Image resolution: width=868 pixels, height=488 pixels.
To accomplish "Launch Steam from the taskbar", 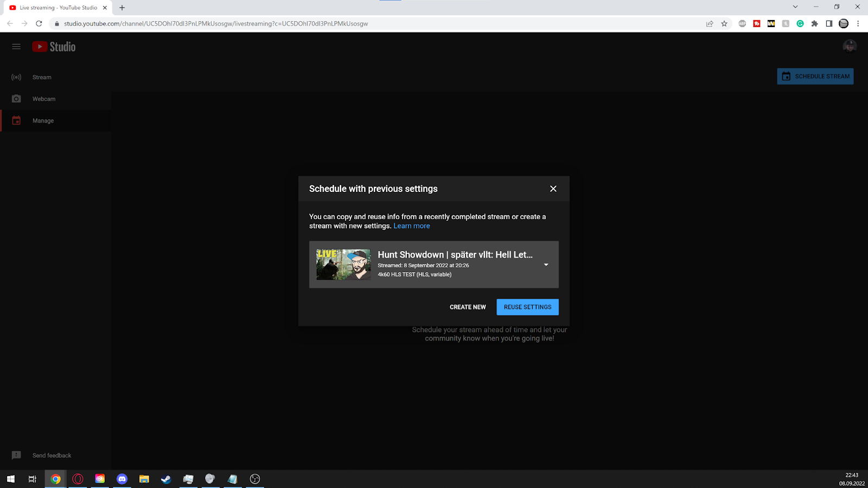I will [166, 479].
